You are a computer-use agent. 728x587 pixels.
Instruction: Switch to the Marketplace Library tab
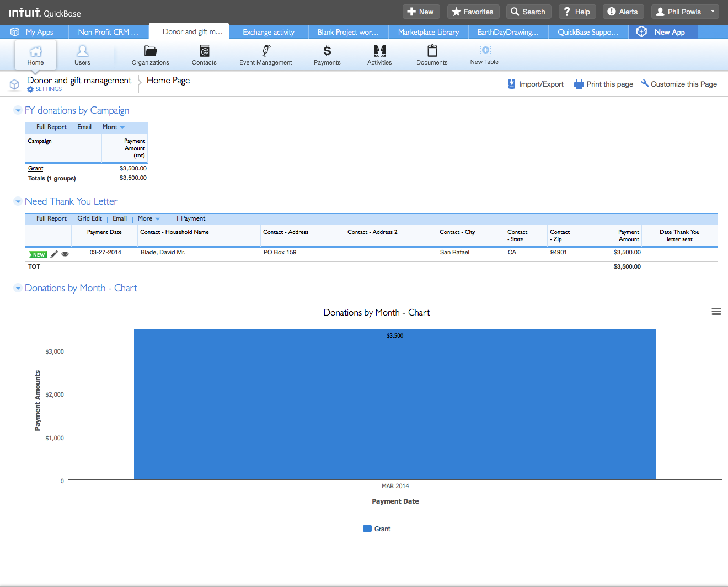click(x=429, y=32)
